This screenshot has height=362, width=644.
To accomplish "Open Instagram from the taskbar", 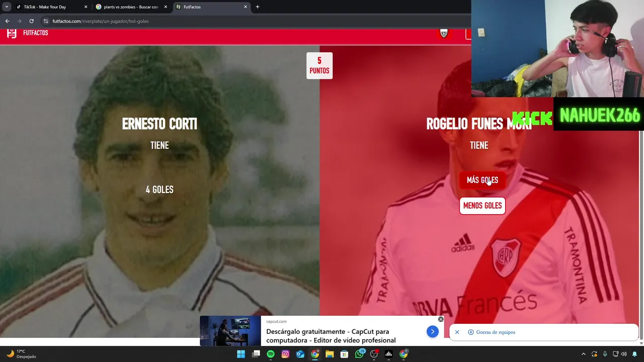I will pos(285,354).
